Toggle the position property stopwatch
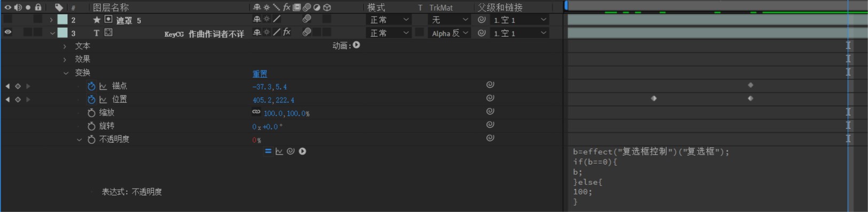This screenshot has height=212, width=868. (91, 100)
